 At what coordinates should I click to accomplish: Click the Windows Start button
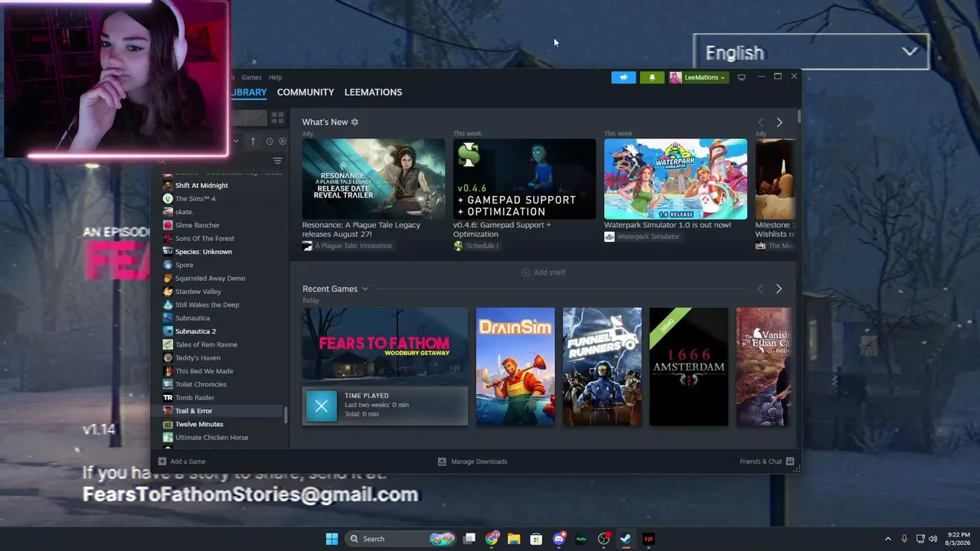tap(332, 539)
